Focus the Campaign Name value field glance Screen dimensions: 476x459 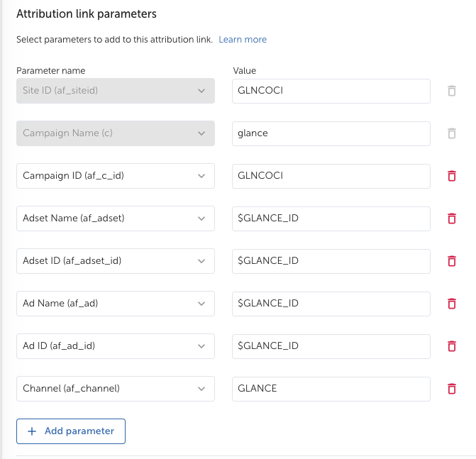point(331,133)
